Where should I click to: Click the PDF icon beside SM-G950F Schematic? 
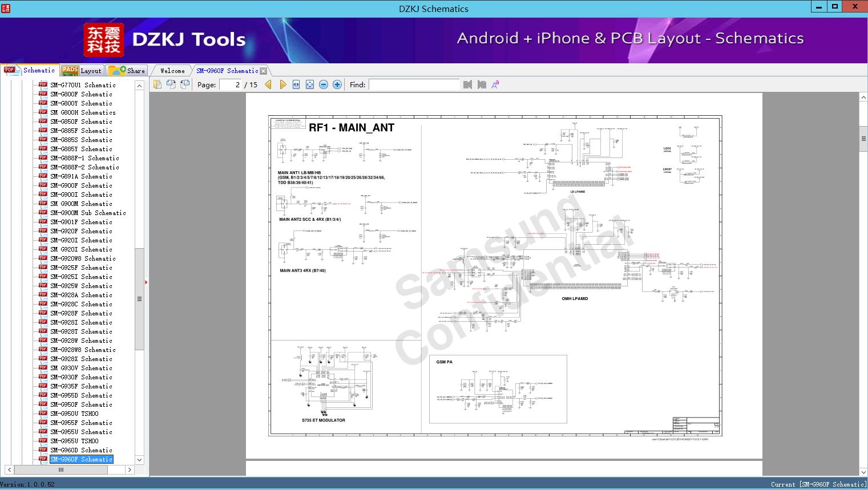click(43, 404)
